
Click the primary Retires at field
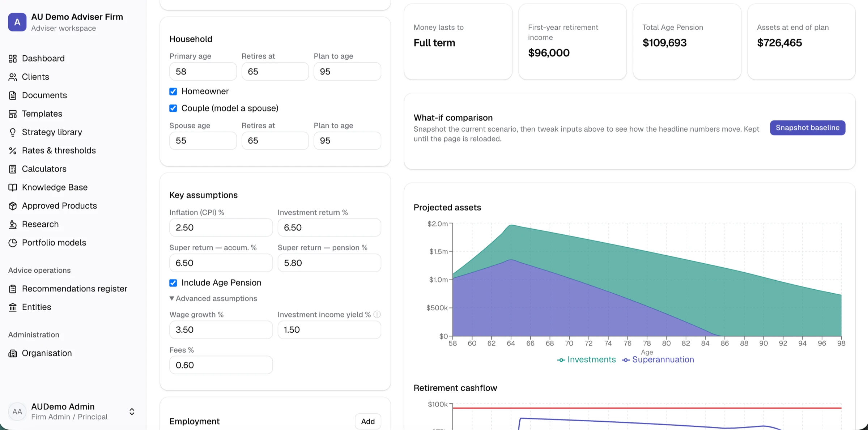(275, 71)
